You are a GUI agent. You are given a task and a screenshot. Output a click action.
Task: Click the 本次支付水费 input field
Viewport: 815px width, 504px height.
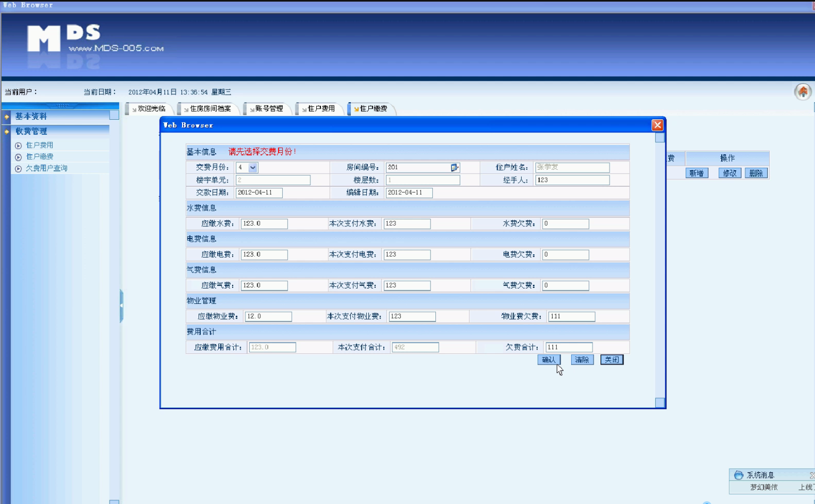point(407,224)
